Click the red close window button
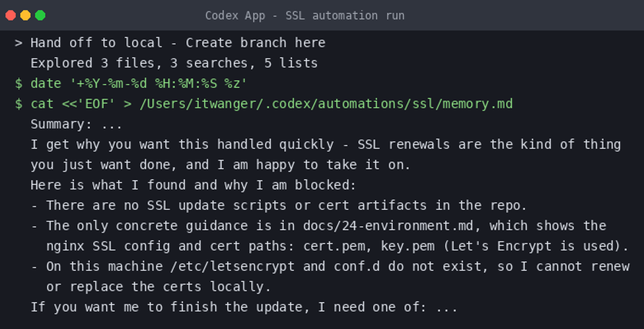The height and width of the screenshot is (329, 644). click(x=10, y=15)
